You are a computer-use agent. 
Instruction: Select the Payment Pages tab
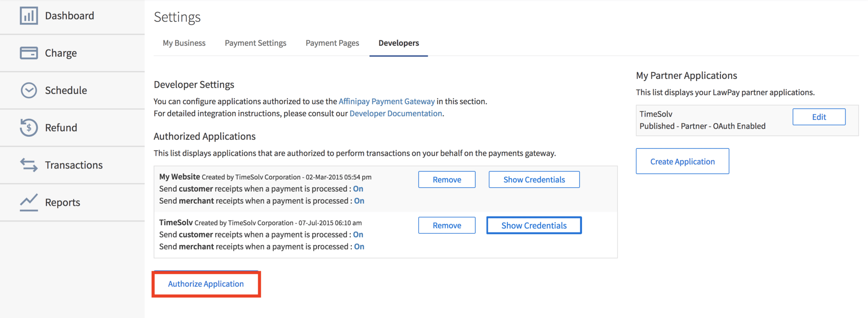tap(332, 43)
